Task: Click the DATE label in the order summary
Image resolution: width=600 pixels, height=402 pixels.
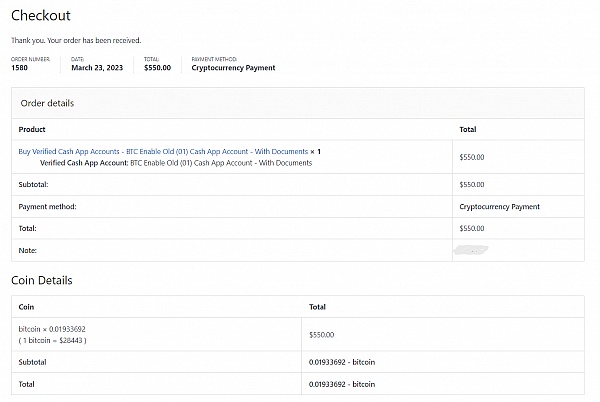Action: coord(78,59)
